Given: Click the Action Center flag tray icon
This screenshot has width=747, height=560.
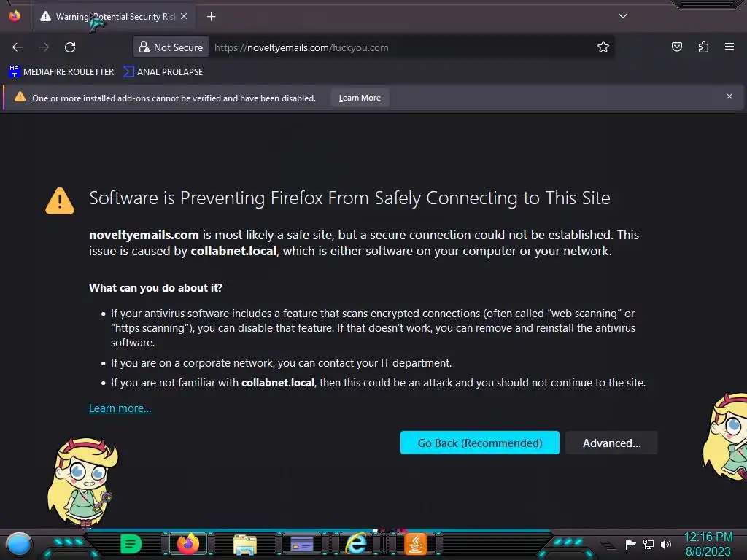Looking at the screenshot, I should pyautogui.click(x=630, y=544).
